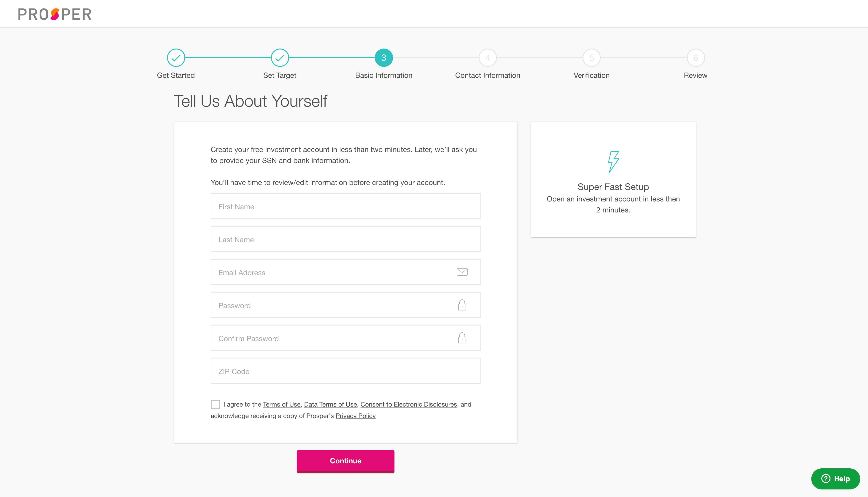Click 'Create your free investment account' paragraph

pos(344,155)
